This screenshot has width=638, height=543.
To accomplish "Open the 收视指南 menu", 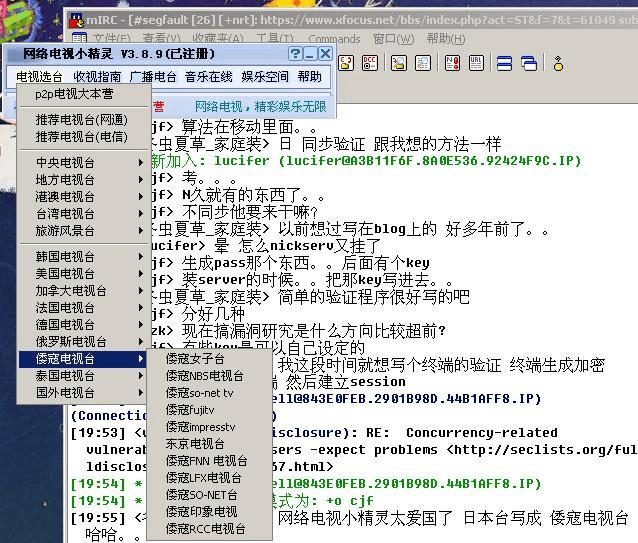I will 97,76.
